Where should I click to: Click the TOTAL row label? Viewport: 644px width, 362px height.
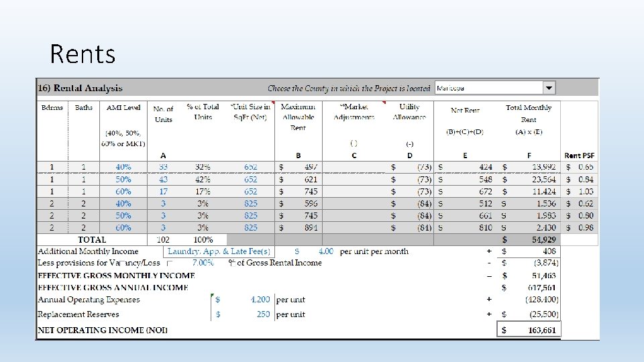click(92, 240)
